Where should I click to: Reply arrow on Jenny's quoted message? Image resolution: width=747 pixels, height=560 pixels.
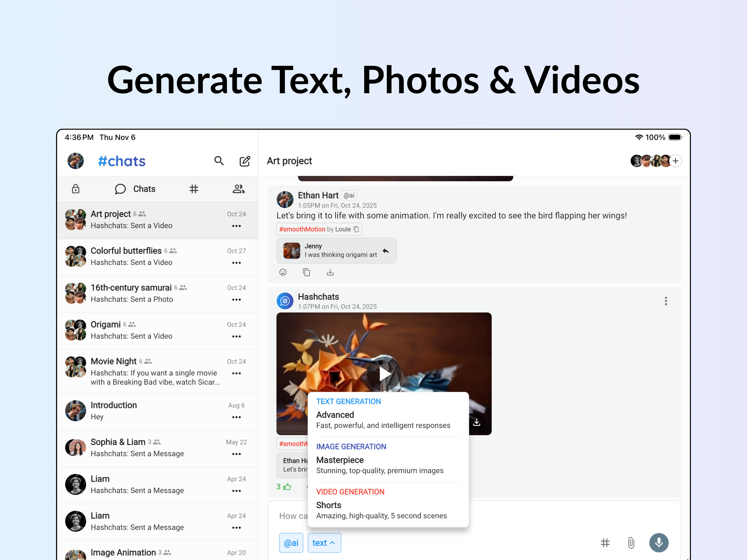pyautogui.click(x=386, y=251)
